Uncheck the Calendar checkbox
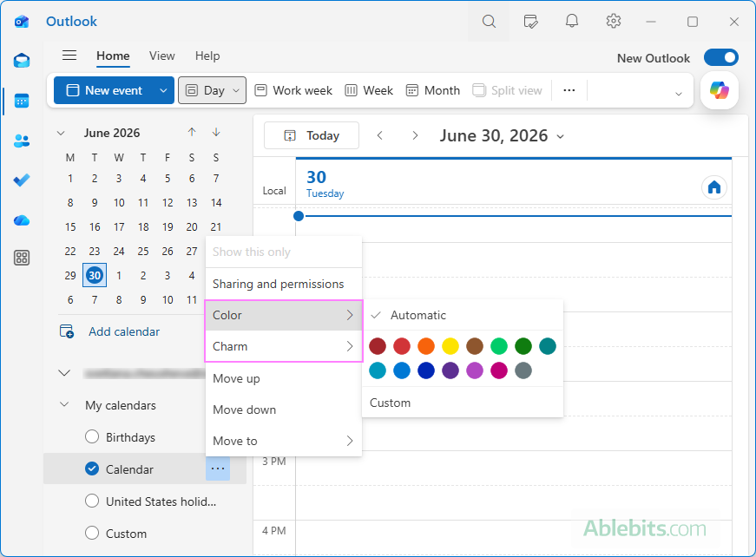The image size is (756, 557). 92,469
